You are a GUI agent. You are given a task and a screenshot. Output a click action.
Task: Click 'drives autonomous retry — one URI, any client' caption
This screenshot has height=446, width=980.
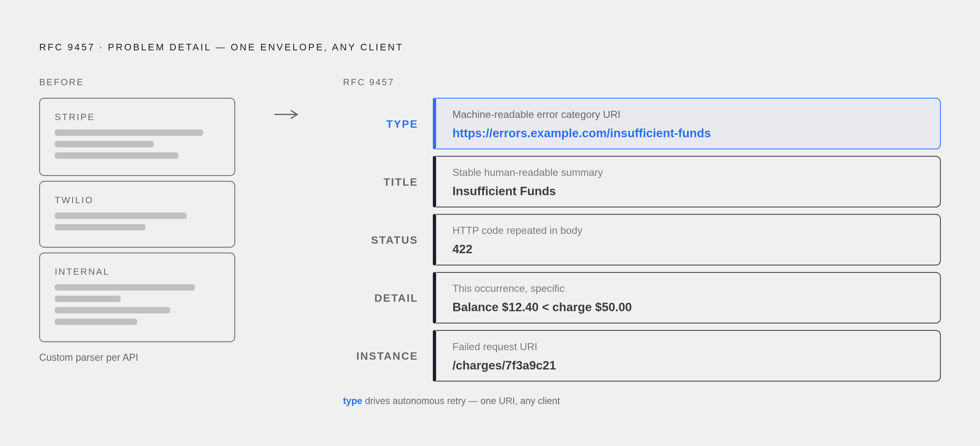(462, 401)
